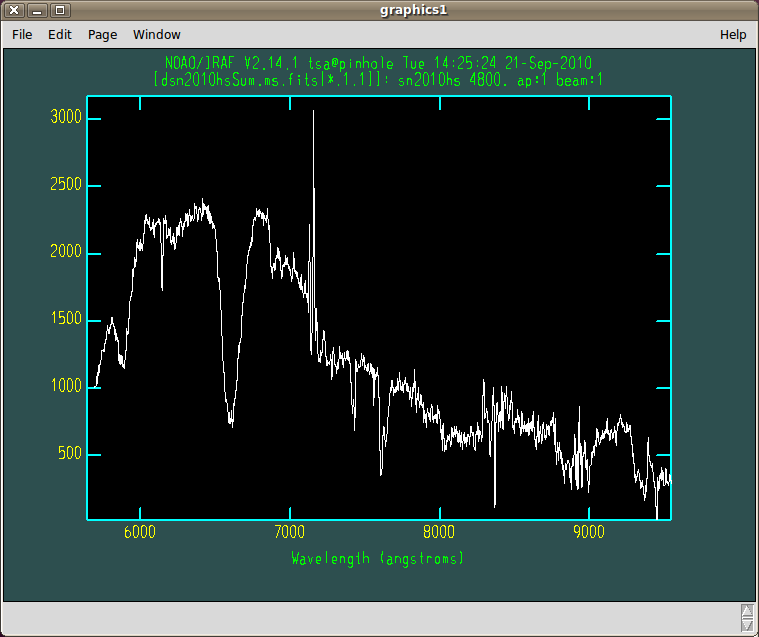Close the graphics1 window
This screenshot has width=759, height=637.
pyautogui.click(x=14, y=10)
